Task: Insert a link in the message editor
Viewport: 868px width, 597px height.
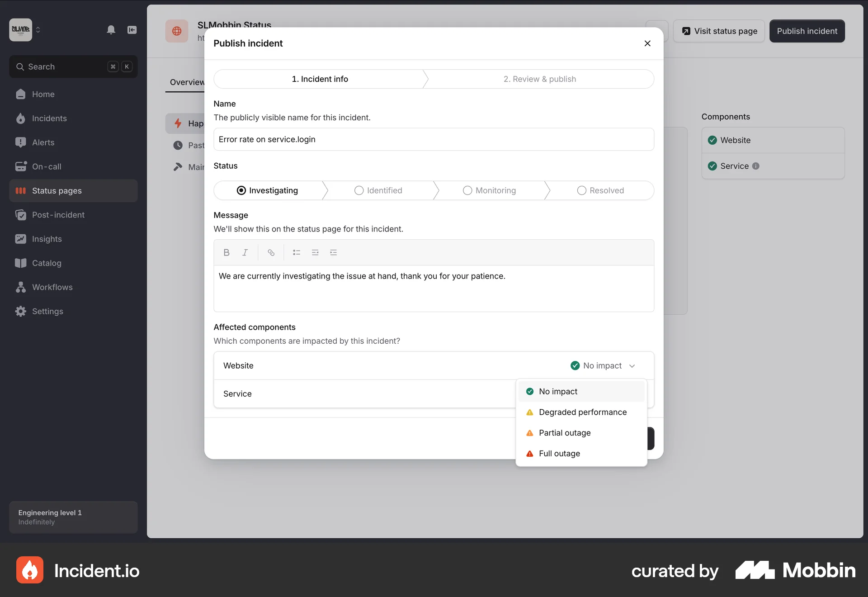Action: click(x=271, y=252)
